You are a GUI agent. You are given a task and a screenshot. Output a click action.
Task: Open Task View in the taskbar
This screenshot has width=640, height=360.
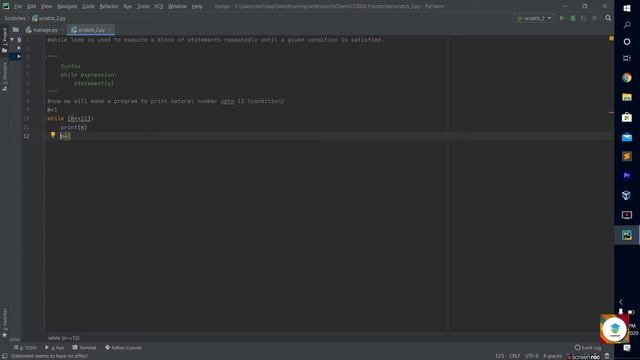point(627,58)
